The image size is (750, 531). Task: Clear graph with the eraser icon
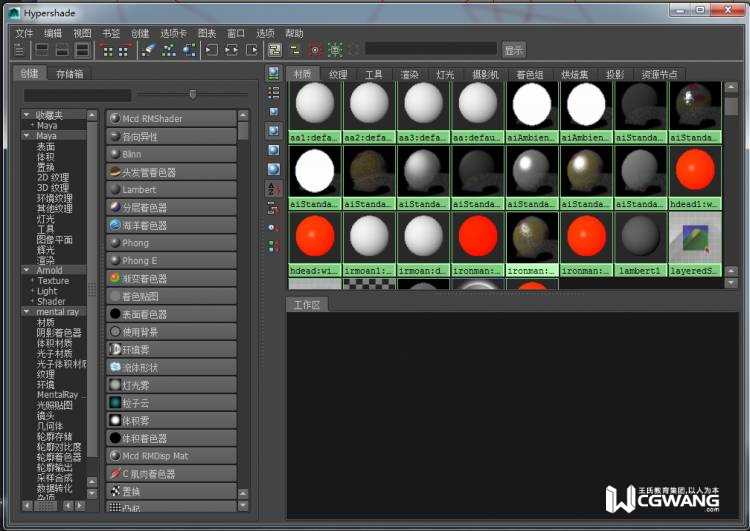[x=149, y=50]
